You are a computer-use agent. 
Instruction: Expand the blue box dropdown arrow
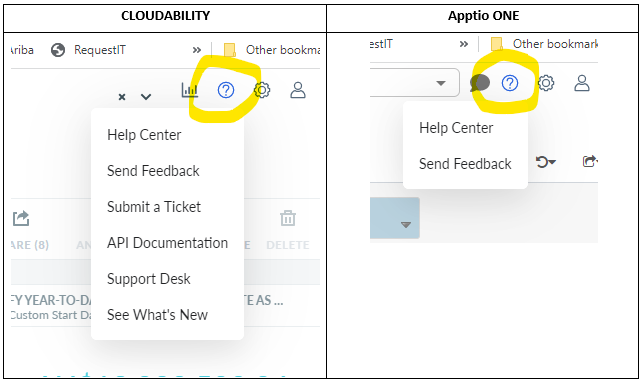point(406,225)
